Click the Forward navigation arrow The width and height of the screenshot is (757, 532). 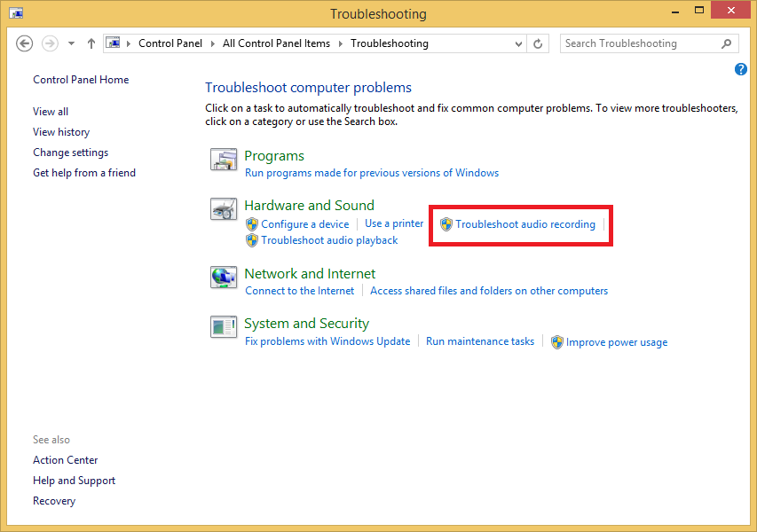point(50,43)
